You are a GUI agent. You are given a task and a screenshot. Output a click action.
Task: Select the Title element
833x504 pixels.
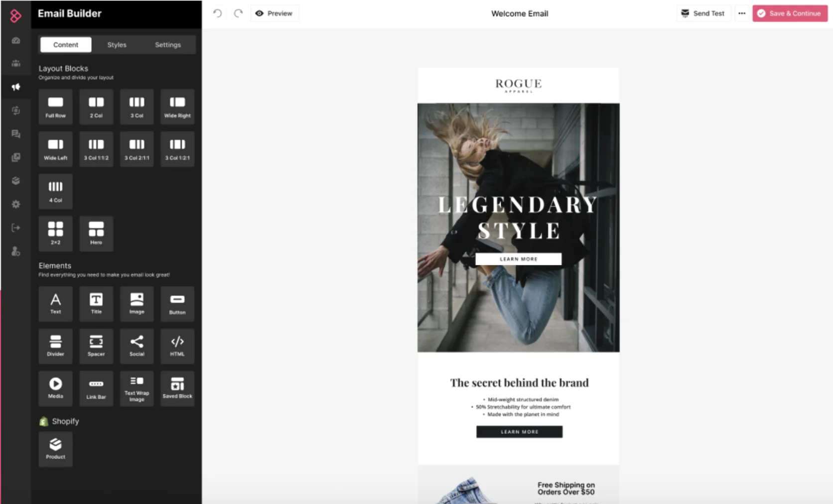[x=96, y=304]
